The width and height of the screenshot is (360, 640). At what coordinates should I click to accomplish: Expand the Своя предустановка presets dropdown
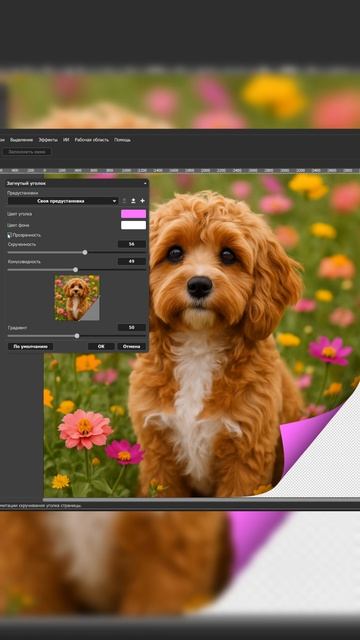coord(63,201)
